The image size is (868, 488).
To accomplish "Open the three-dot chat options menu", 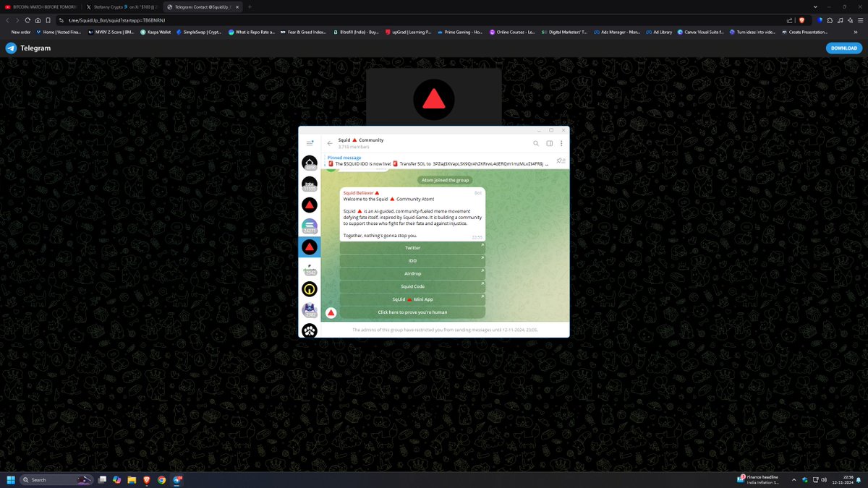I will coord(561,143).
